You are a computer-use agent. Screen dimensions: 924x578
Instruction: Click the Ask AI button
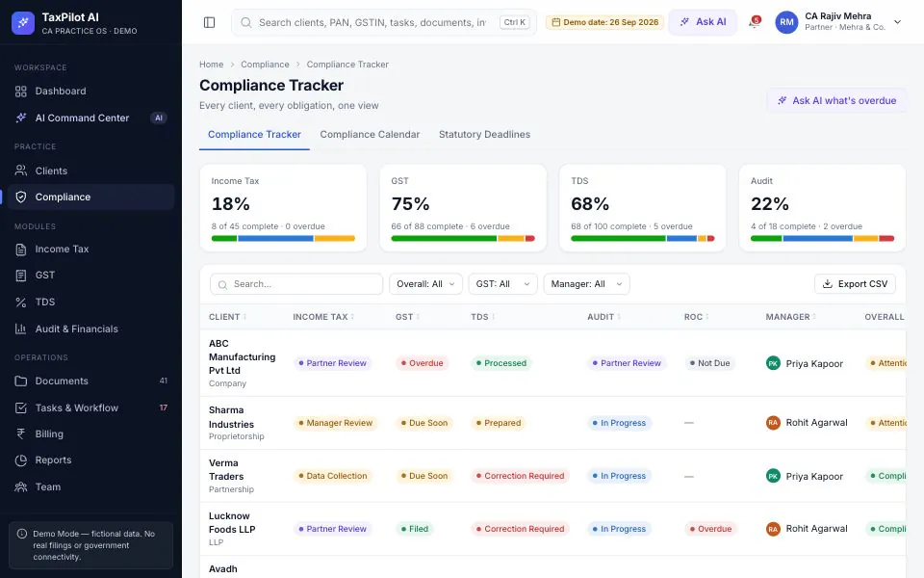(x=703, y=22)
